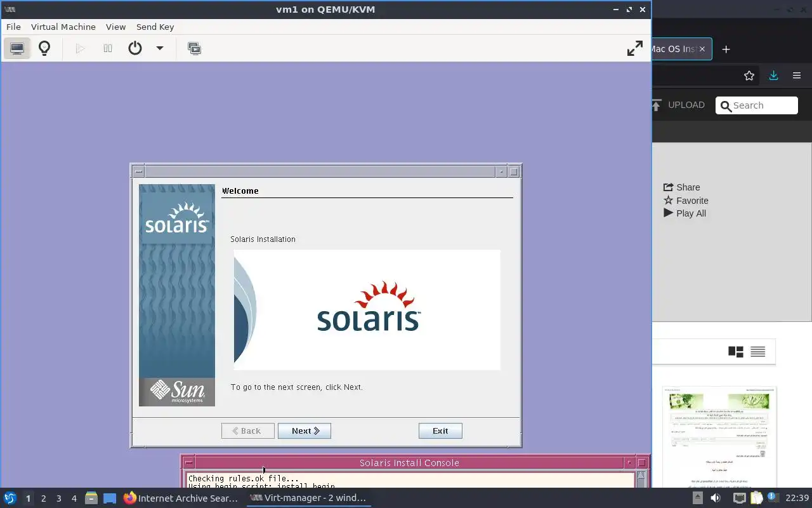Iconify the Solaris Welcome window
Screen dimensions: 812x508
(501, 171)
